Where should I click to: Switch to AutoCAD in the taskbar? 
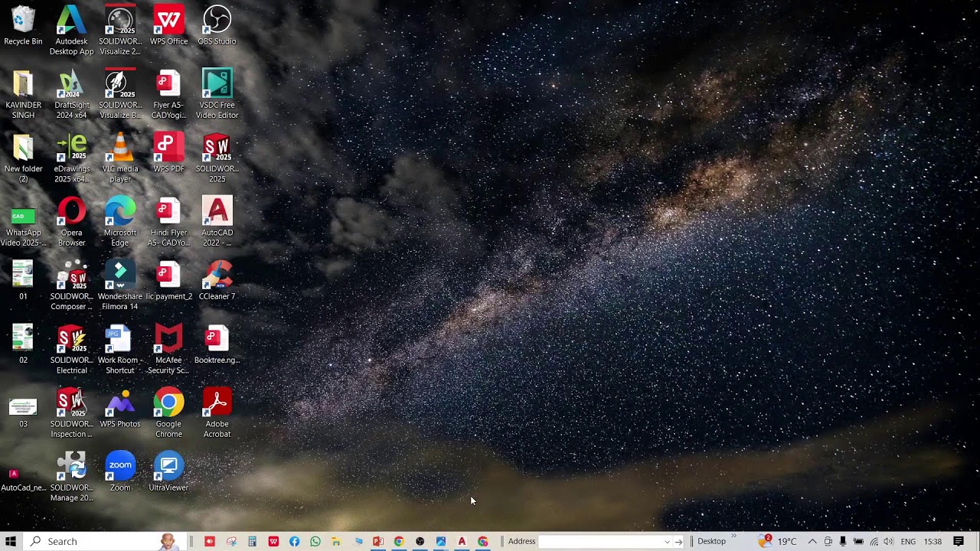[462, 541]
